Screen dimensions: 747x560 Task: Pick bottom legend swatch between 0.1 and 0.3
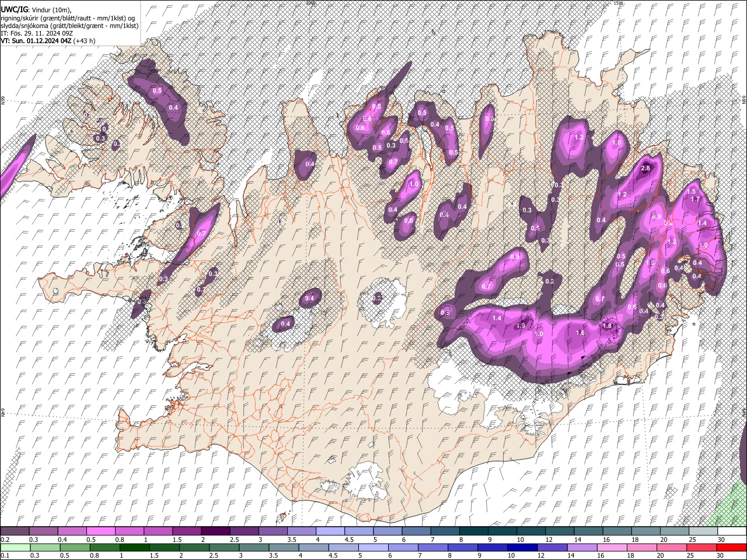(x=15, y=547)
